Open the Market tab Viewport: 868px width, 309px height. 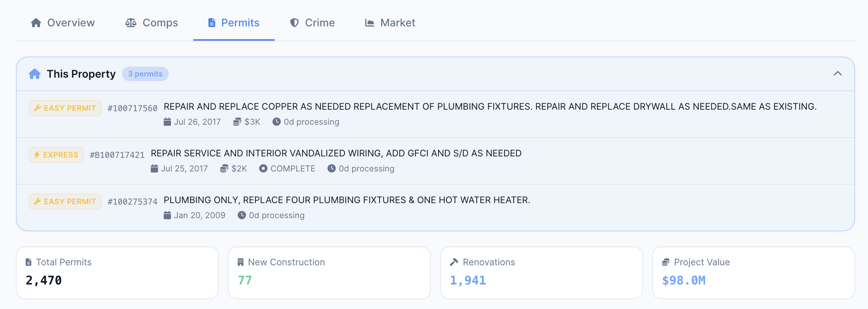click(390, 23)
